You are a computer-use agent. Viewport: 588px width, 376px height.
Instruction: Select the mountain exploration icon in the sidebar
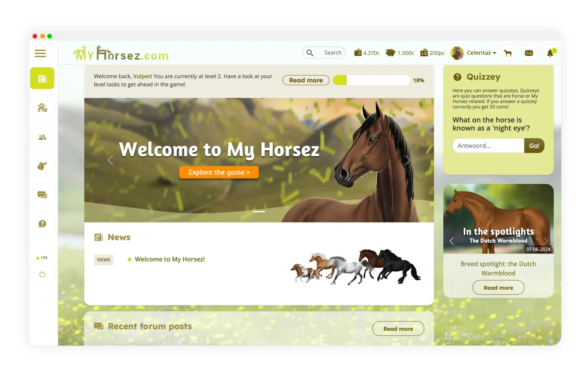pos(42,136)
